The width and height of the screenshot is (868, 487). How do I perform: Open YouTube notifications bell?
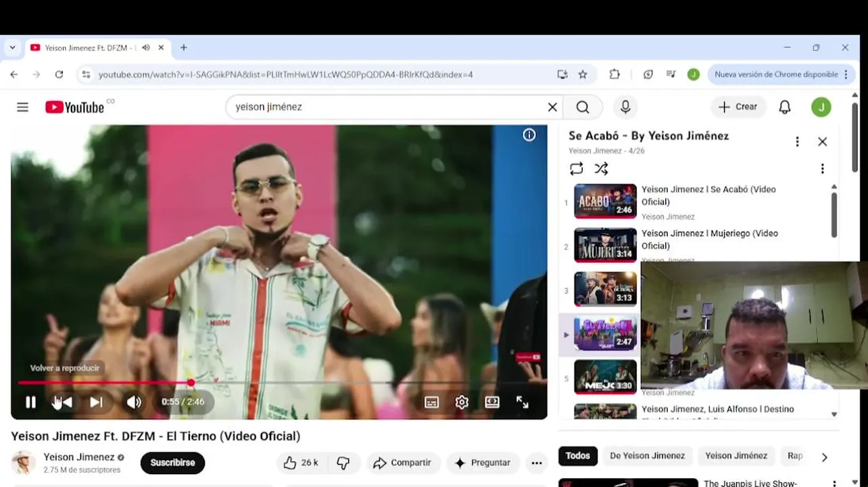click(785, 107)
